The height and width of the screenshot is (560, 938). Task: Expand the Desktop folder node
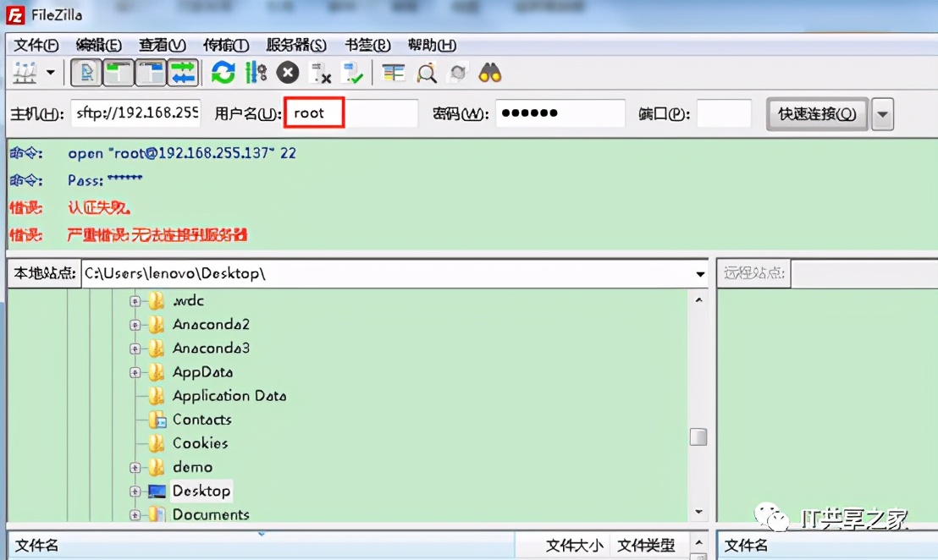coord(135,491)
